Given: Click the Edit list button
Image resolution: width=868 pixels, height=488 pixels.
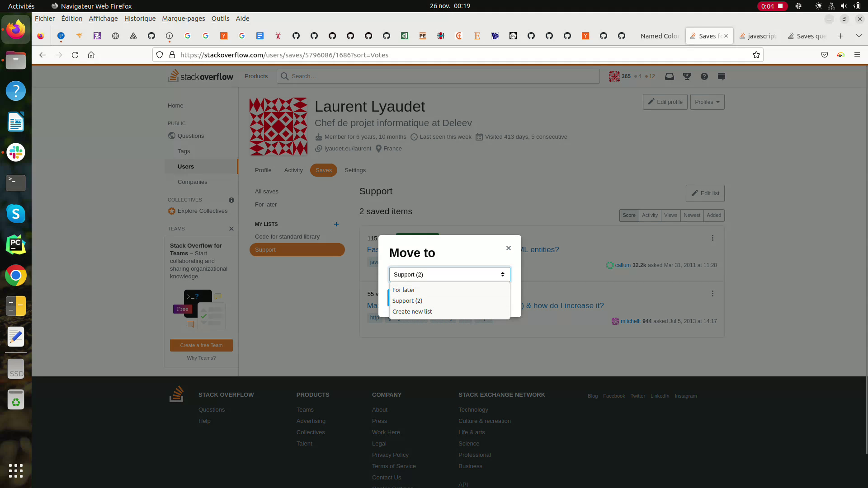Looking at the screenshot, I should coord(705,193).
